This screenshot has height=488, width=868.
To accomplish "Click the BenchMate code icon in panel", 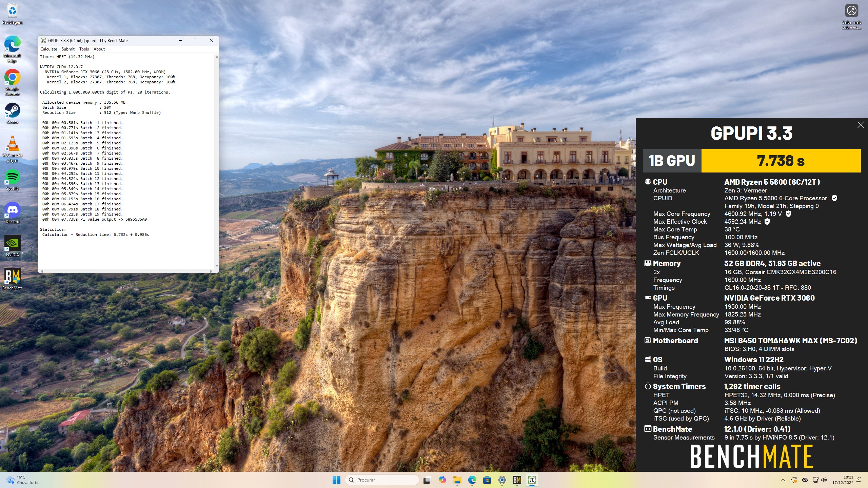I will pyautogui.click(x=648, y=429).
